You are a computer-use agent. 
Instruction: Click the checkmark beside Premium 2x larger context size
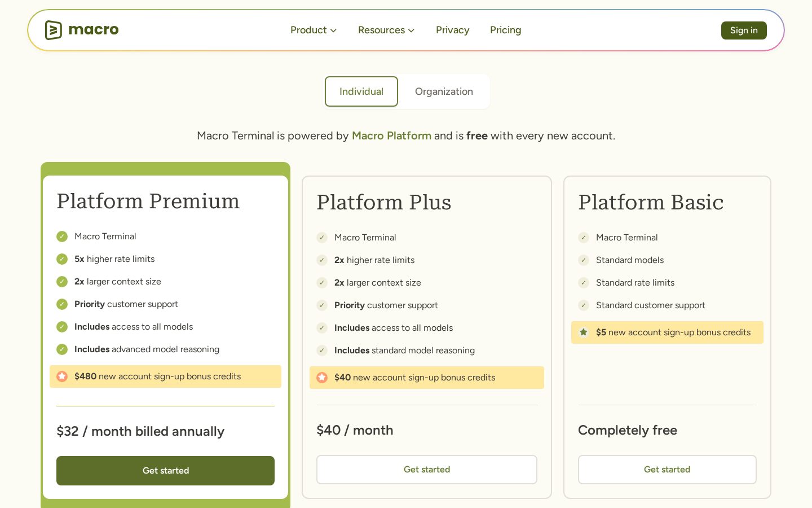(62, 282)
